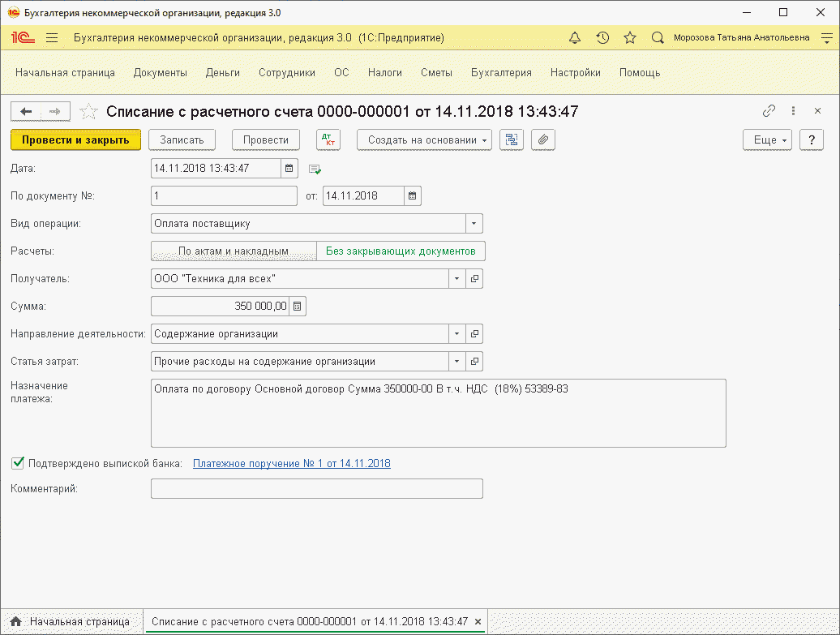Expand the Вид операции dropdown
The height and width of the screenshot is (635, 840).
tap(474, 224)
